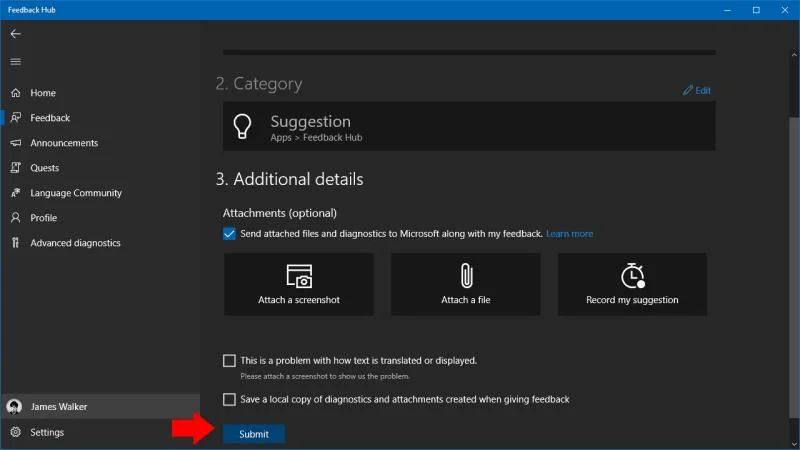Click the scrollbar up arrow
This screenshot has width=800, height=450.
(x=794, y=55)
